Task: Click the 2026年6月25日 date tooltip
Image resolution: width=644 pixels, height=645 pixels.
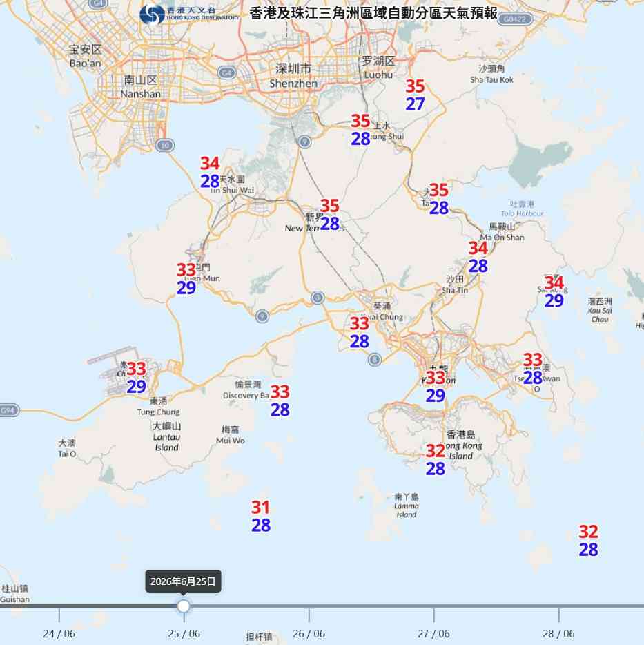Action: (x=183, y=581)
